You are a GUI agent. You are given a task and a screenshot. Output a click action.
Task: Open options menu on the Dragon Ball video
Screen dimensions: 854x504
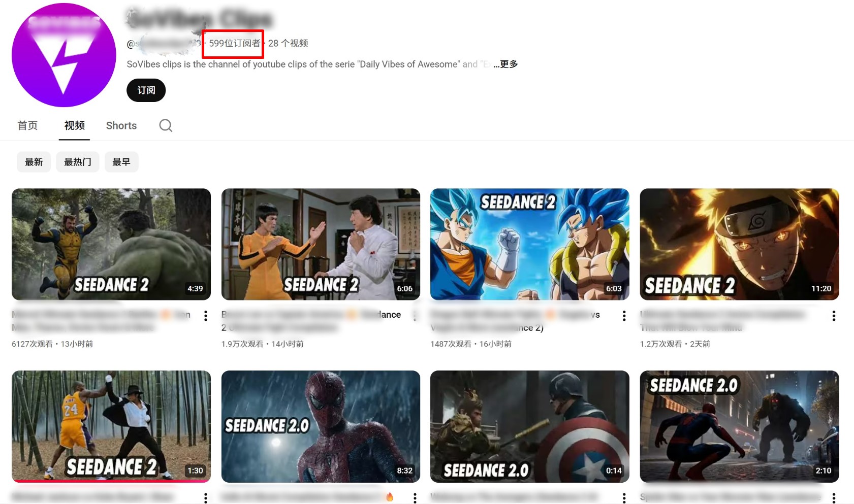(x=624, y=316)
